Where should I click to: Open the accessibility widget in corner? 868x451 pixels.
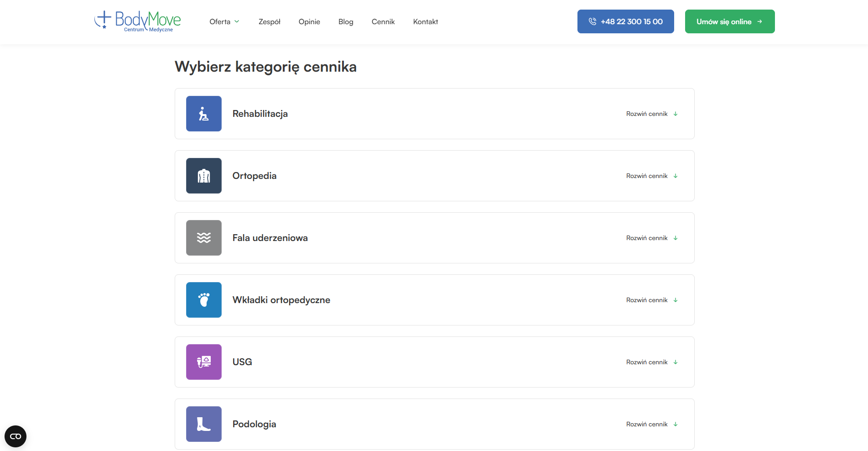coord(16,436)
